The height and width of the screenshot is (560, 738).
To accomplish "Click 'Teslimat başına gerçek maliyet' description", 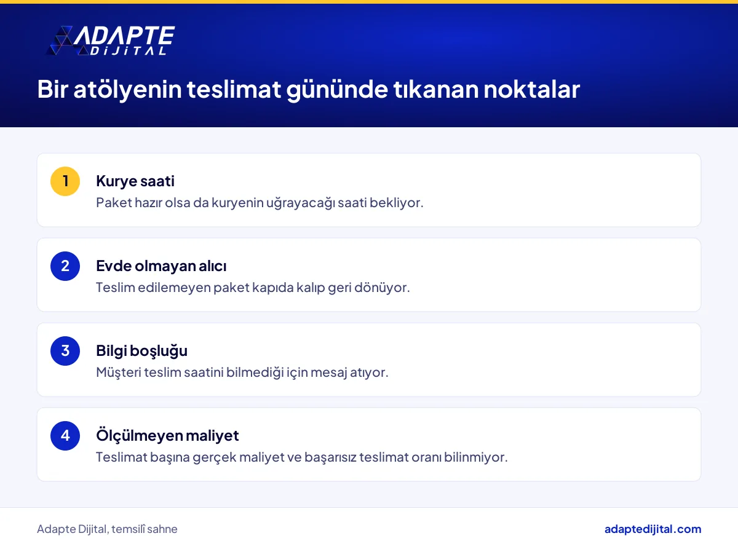I will pyautogui.click(x=302, y=457).
